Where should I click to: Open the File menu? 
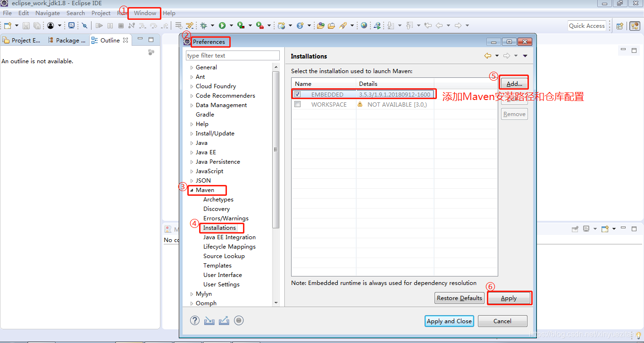7,13
